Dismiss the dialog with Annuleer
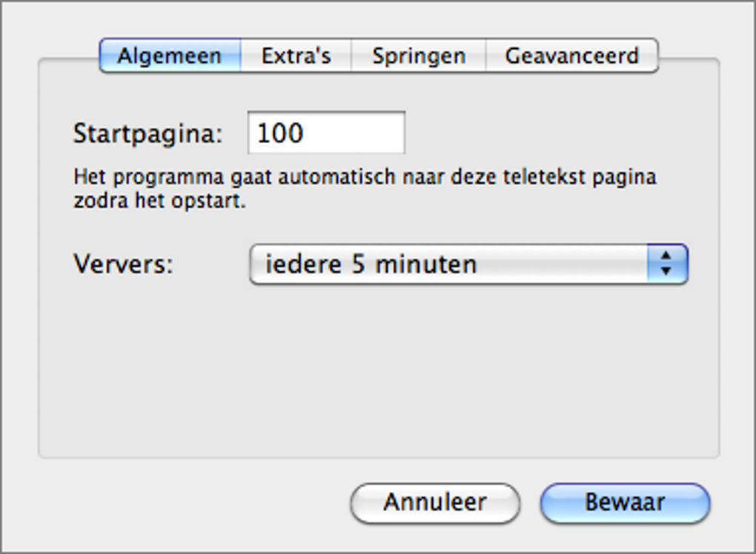Image resolution: width=756 pixels, height=554 pixels. point(434,503)
